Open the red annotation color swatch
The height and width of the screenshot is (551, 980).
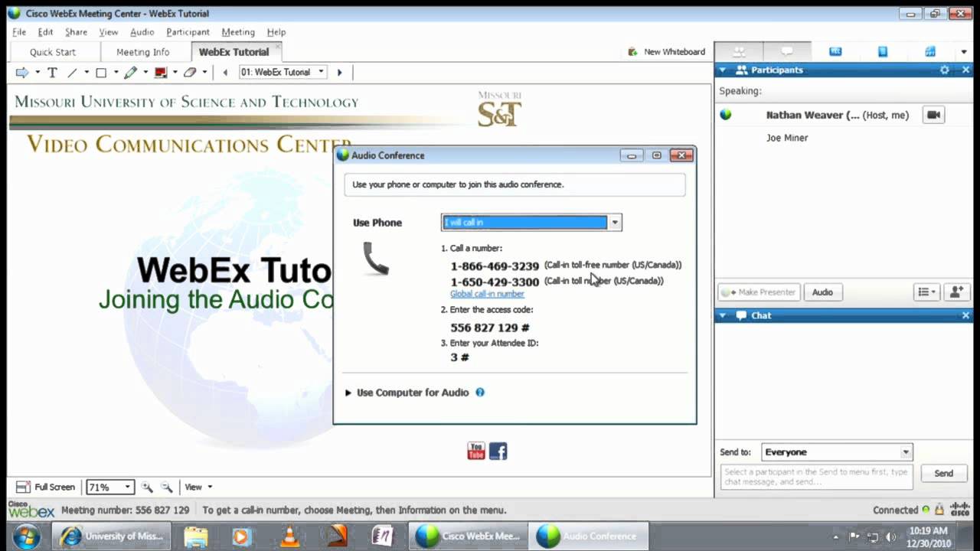(x=161, y=72)
